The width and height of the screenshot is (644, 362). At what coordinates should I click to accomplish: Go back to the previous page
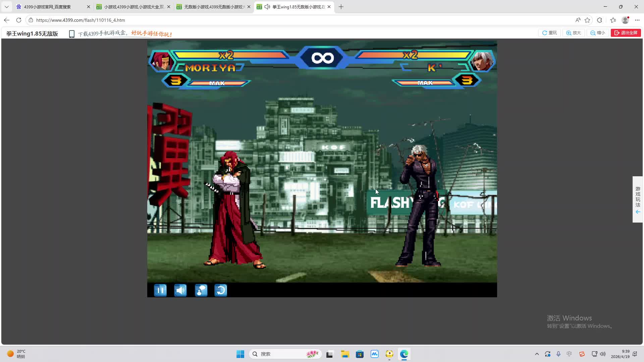[x=7, y=20]
